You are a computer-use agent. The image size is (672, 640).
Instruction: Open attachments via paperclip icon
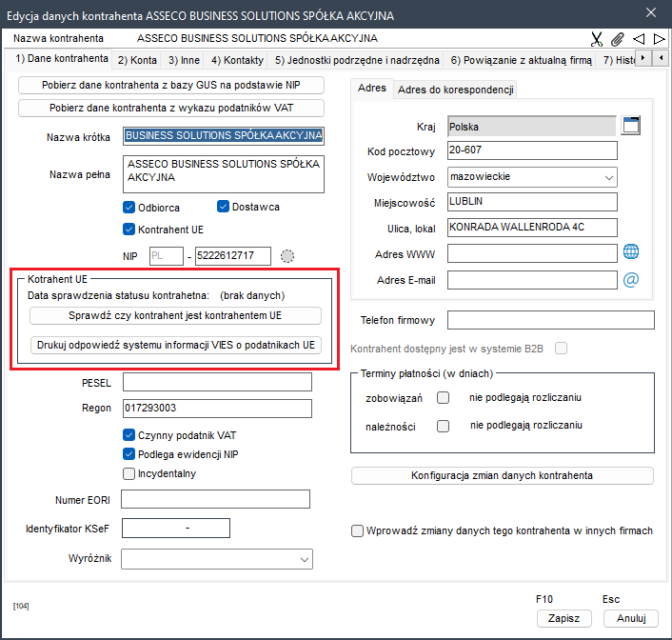(617, 39)
